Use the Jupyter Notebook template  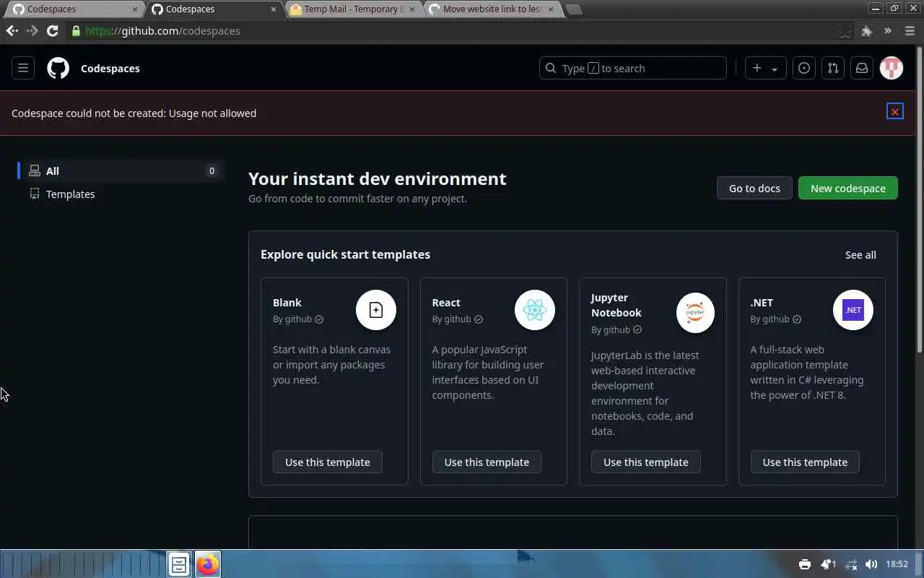click(646, 462)
